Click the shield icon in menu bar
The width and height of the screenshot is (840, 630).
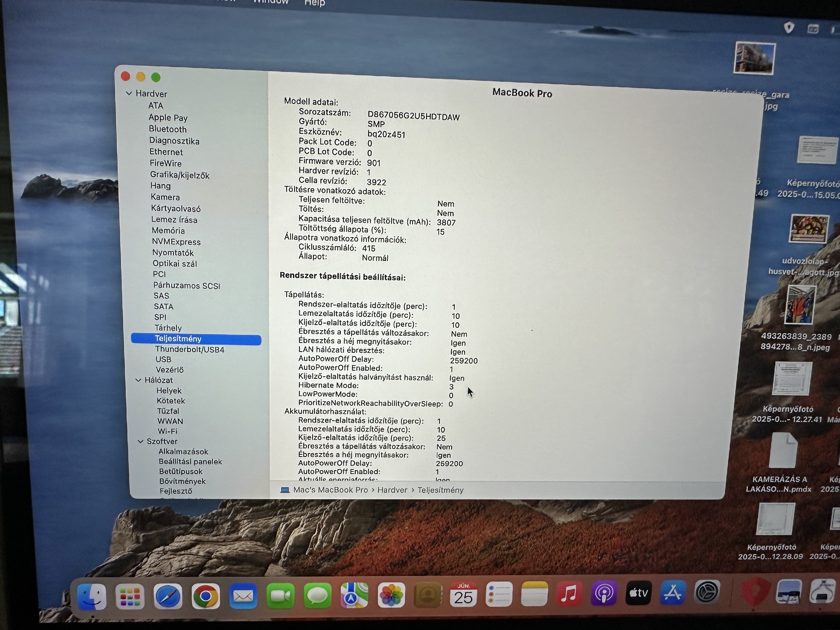(789, 27)
